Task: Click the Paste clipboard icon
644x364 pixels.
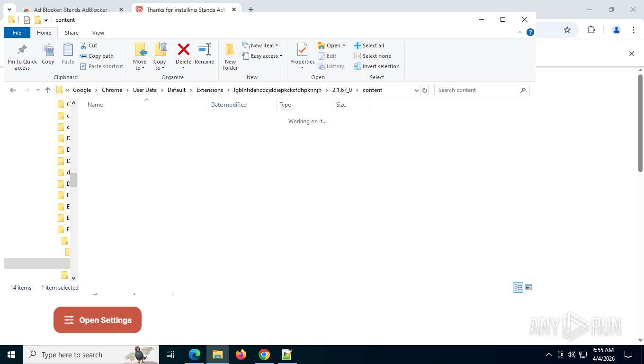Action: (x=68, y=54)
